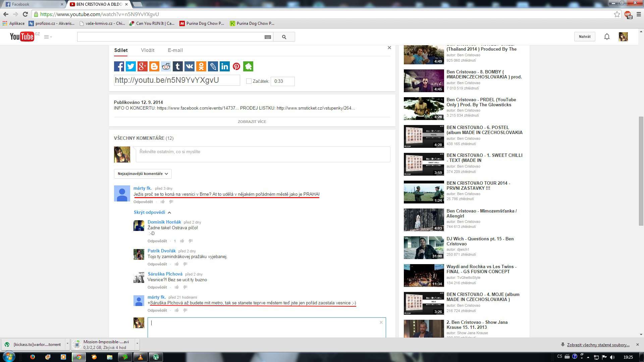The image size is (644, 362).
Task: Share via Tumblr icon
Action: coord(178,66)
